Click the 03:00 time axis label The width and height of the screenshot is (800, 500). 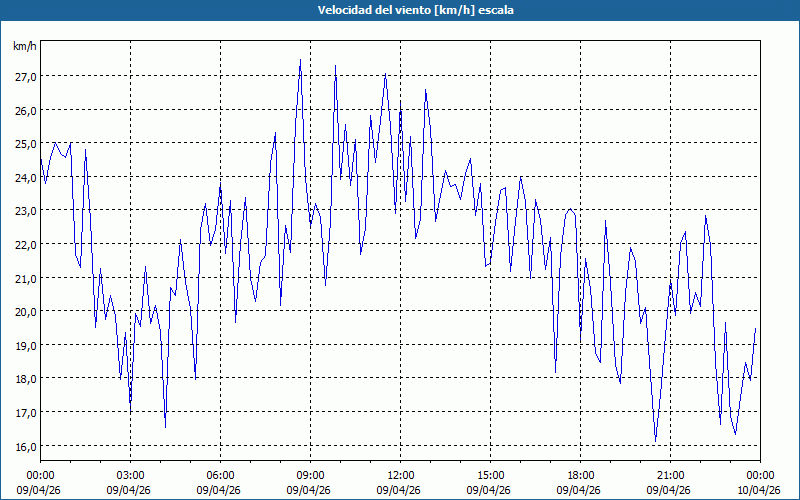point(130,475)
